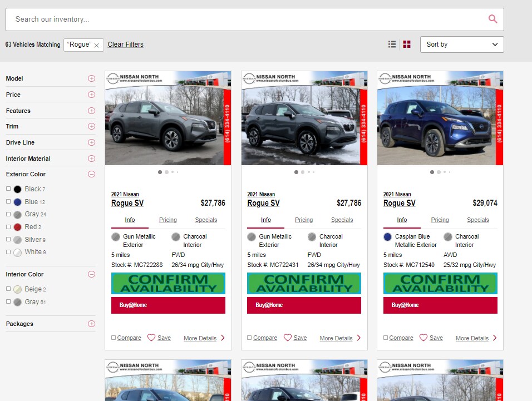Expand the Price filter
Image resolution: width=532 pixels, height=401 pixels.
pos(92,95)
